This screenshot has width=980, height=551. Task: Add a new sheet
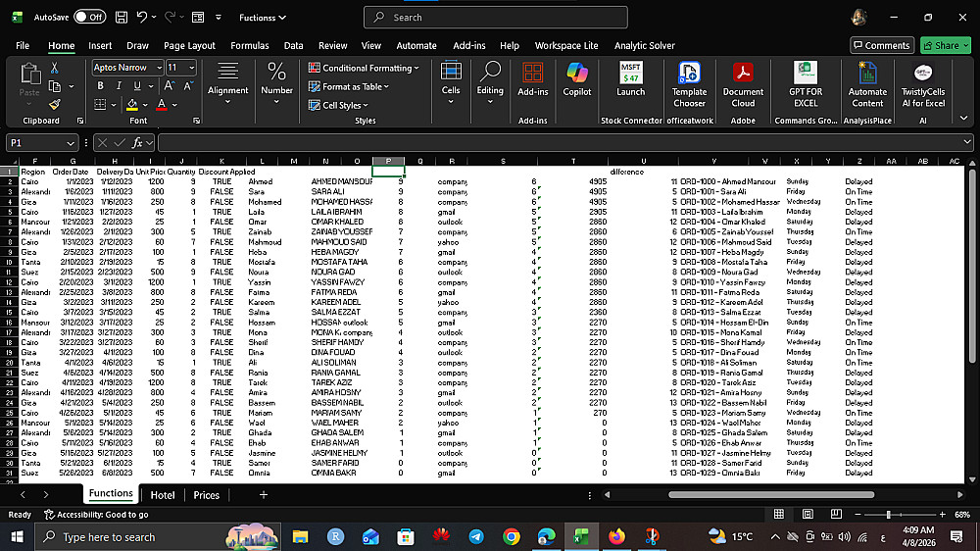(263, 495)
